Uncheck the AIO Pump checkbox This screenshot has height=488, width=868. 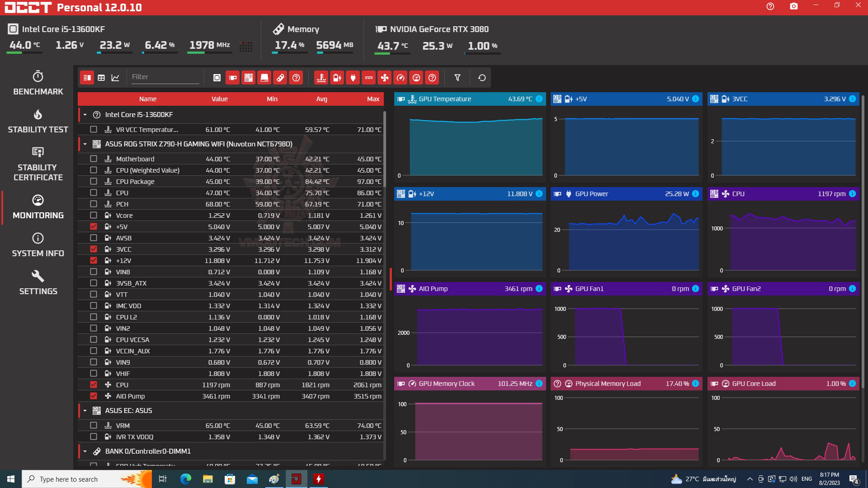pyautogui.click(x=94, y=396)
